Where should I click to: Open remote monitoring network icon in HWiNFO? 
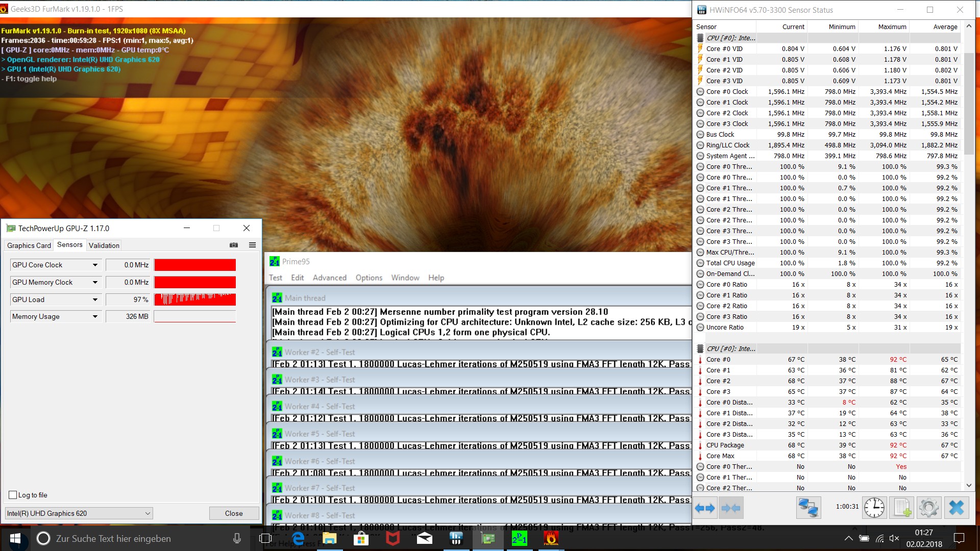click(808, 508)
